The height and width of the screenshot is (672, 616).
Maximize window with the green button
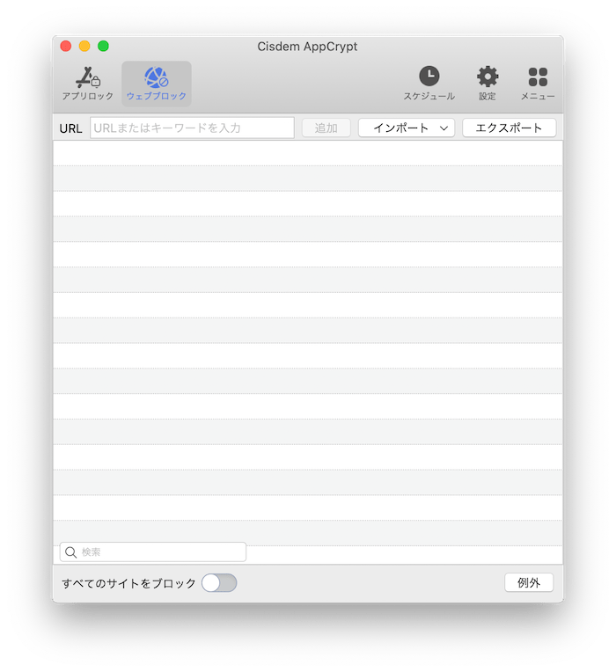[103, 46]
